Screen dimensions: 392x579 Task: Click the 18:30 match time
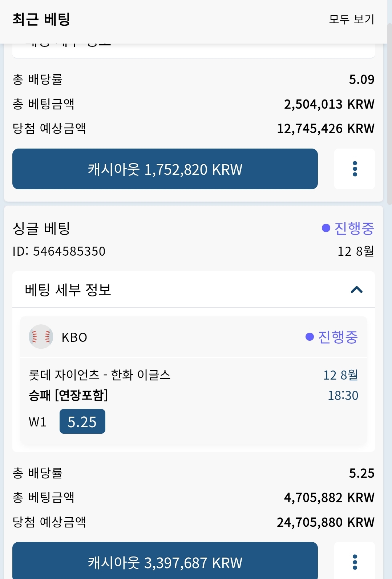click(343, 395)
